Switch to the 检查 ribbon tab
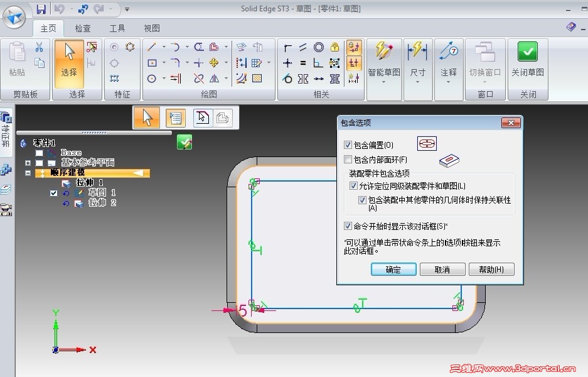588x377 pixels. pos(82,28)
